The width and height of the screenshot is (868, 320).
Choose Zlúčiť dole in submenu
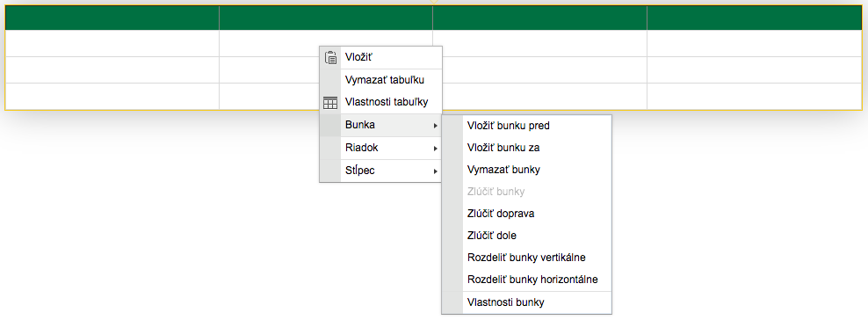[527, 236]
